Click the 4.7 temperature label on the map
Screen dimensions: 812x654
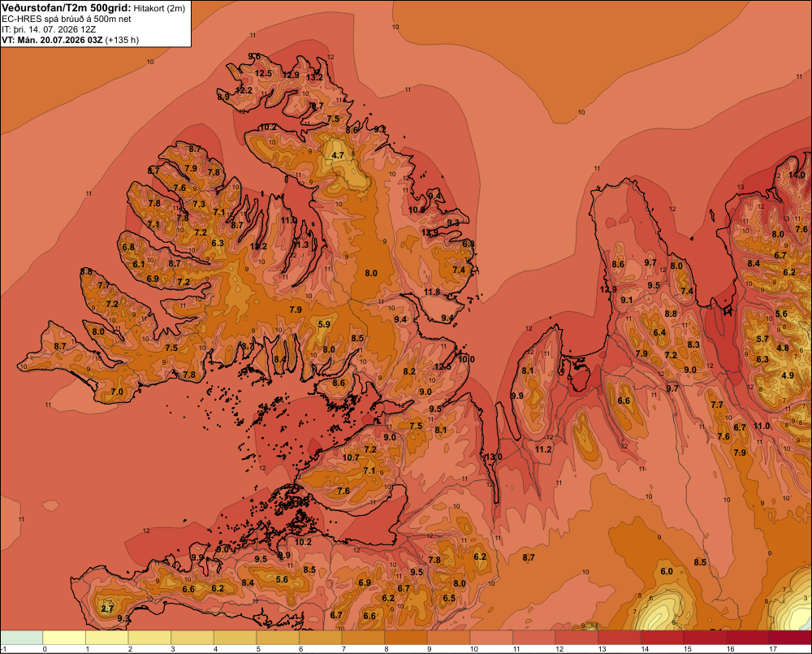pos(338,155)
